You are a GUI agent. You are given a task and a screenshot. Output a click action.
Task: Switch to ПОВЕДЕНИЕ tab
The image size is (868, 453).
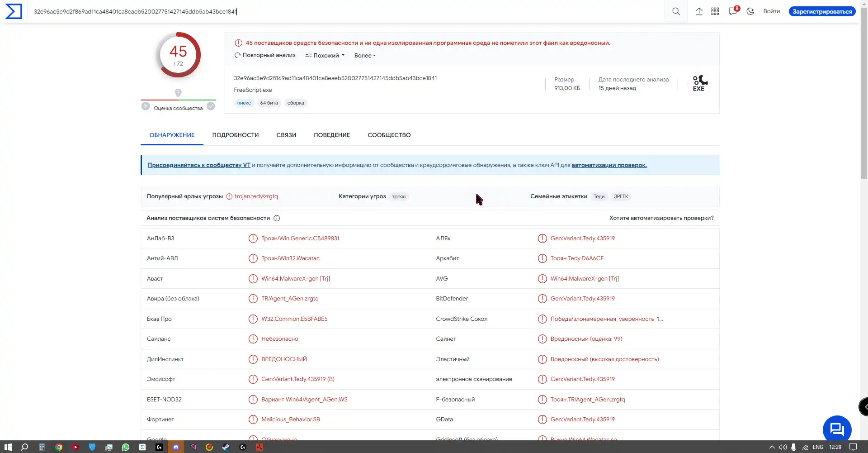(x=332, y=135)
